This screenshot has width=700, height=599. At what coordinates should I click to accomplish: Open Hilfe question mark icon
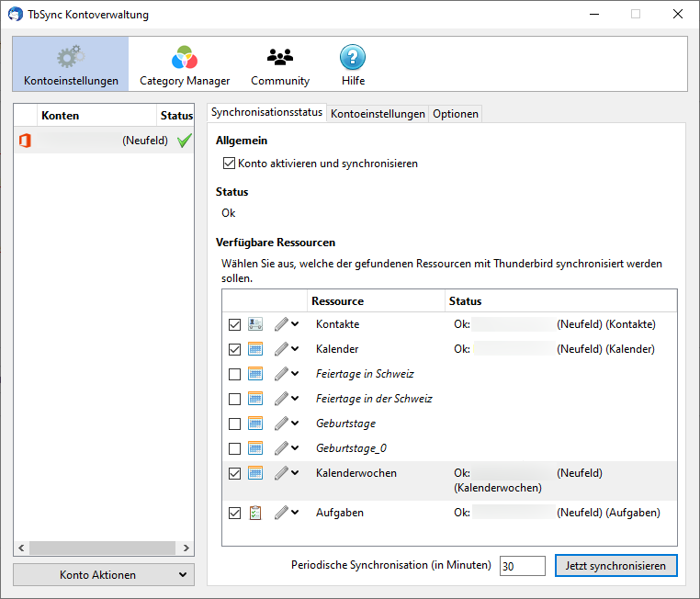coord(353,58)
